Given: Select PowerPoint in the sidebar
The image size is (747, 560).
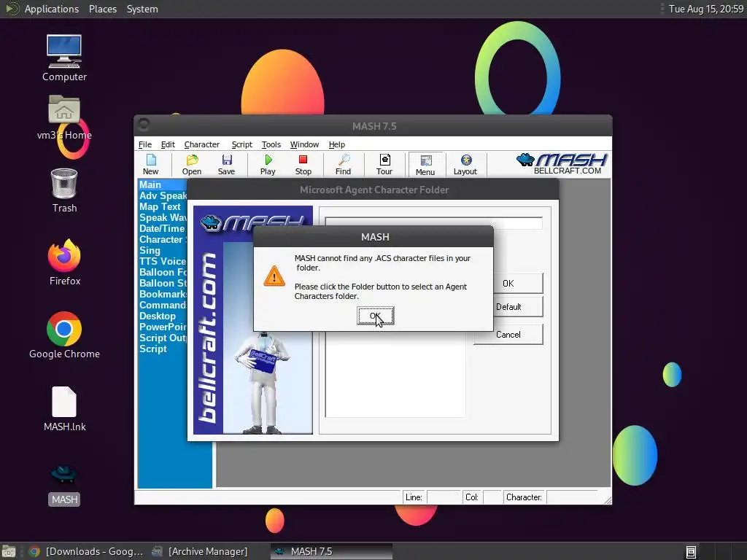Looking at the screenshot, I should pyautogui.click(x=163, y=327).
